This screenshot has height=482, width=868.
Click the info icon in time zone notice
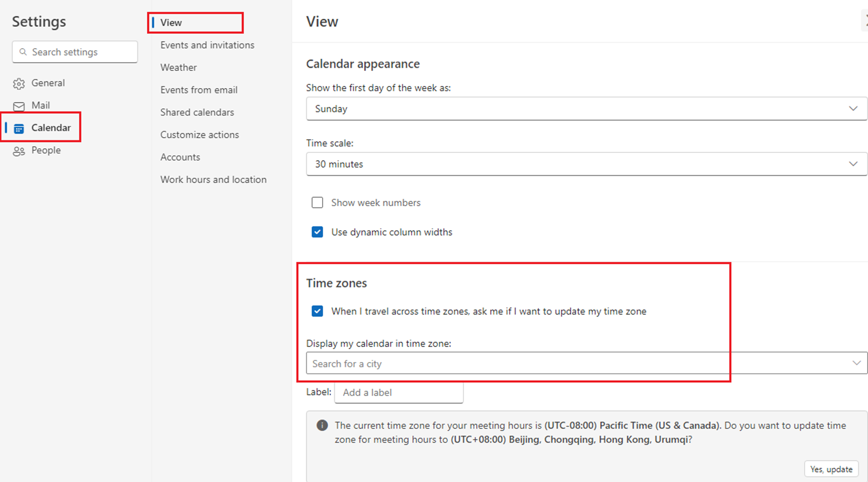coord(322,425)
